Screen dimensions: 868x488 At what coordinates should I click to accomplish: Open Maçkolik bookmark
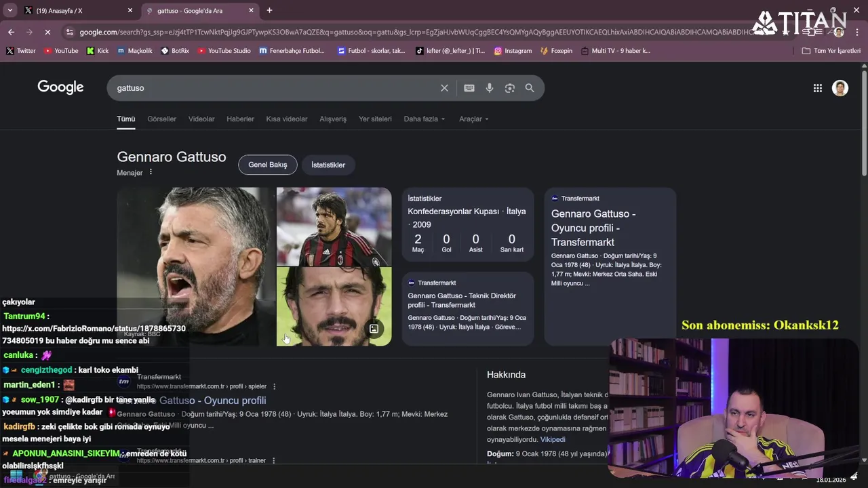[135, 51]
